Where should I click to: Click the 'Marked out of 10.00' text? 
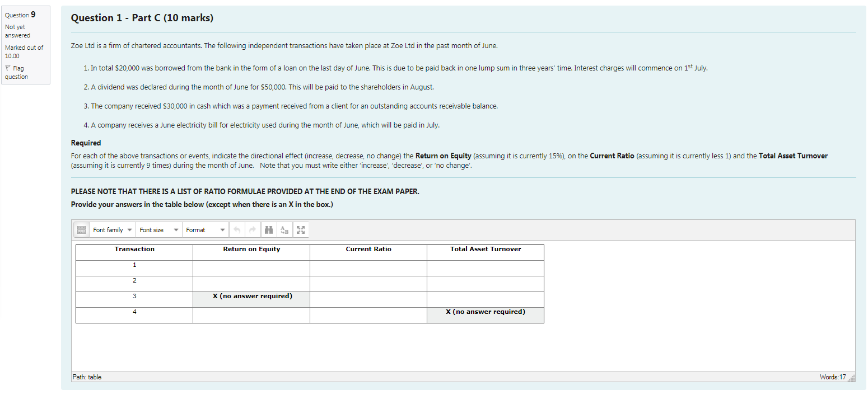coord(24,51)
